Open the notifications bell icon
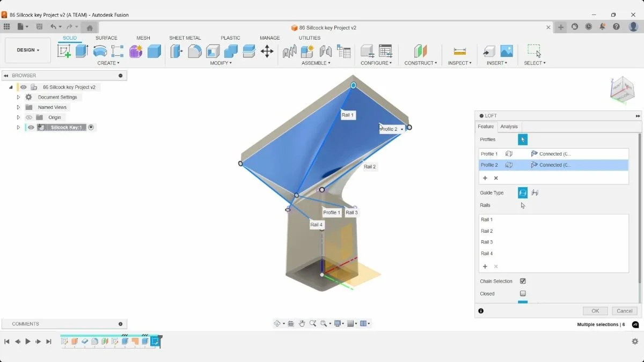The height and width of the screenshot is (362, 644). pos(603,27)
